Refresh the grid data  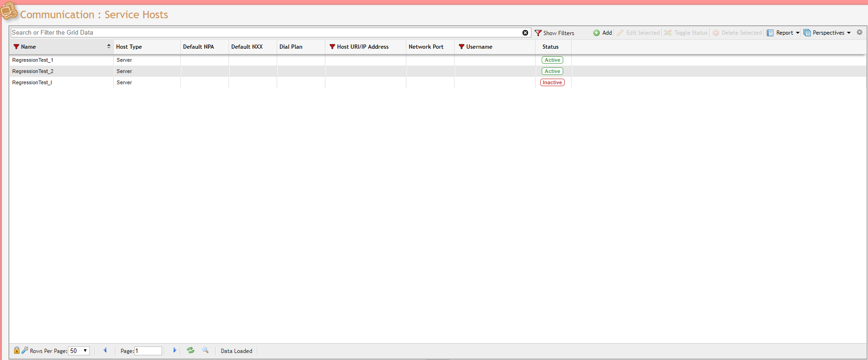pyautogui.click(x=191, y=350)
